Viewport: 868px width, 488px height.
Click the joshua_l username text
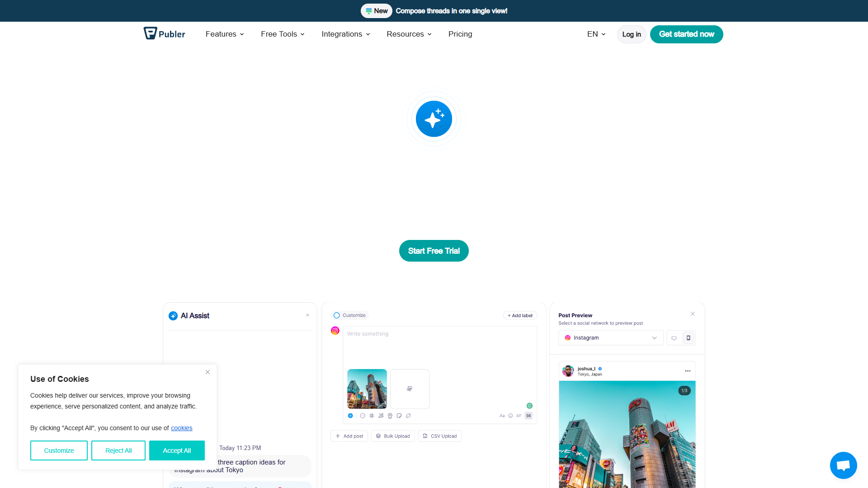586,369
